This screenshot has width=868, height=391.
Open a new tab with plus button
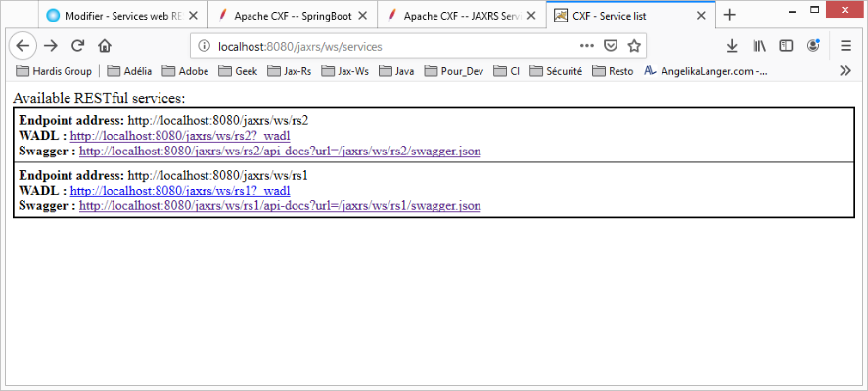click(729, 15)
